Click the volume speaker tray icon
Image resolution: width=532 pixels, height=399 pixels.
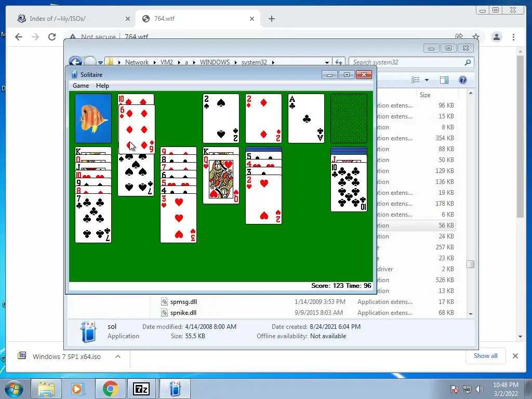tap(480, 389)
